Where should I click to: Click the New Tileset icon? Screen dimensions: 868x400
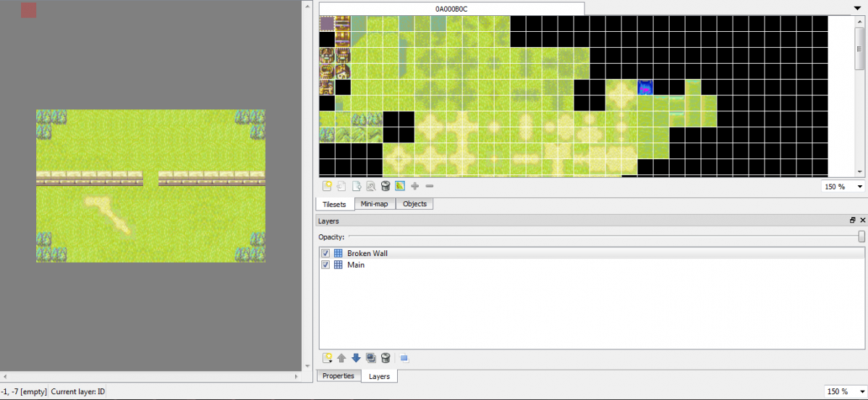pos(327,186)
